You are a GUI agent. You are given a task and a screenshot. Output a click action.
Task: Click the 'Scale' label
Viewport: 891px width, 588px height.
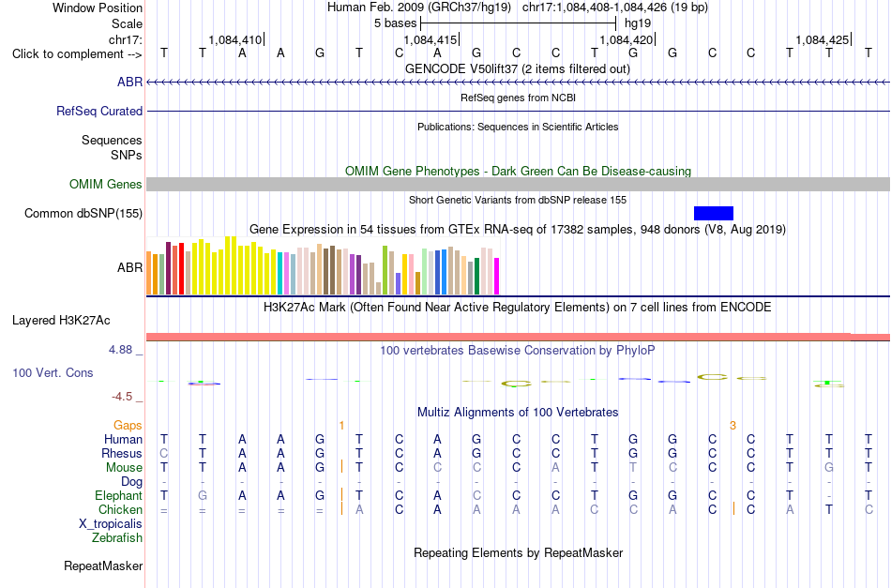(x=127, y=23)
